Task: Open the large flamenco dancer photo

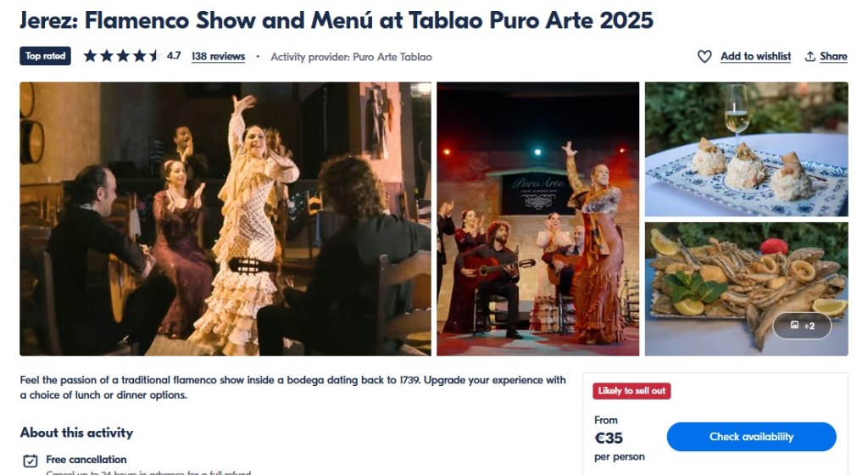Action: (225, 219)
